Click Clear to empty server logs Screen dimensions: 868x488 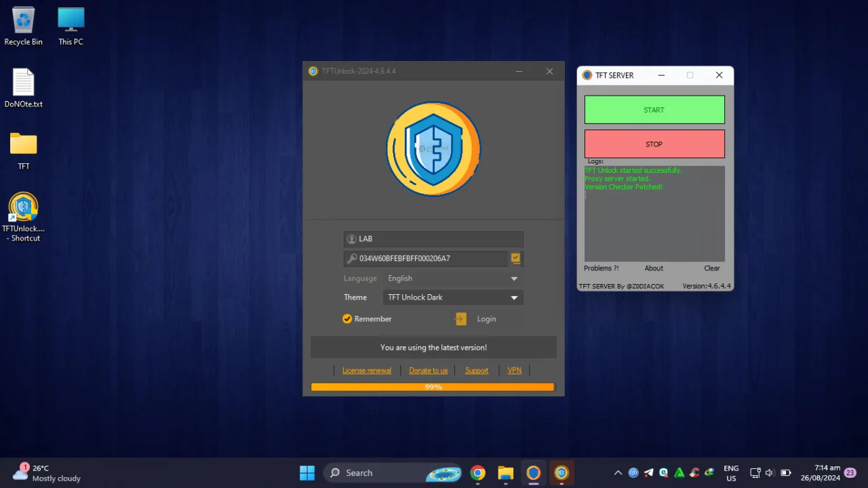[712, 268]
